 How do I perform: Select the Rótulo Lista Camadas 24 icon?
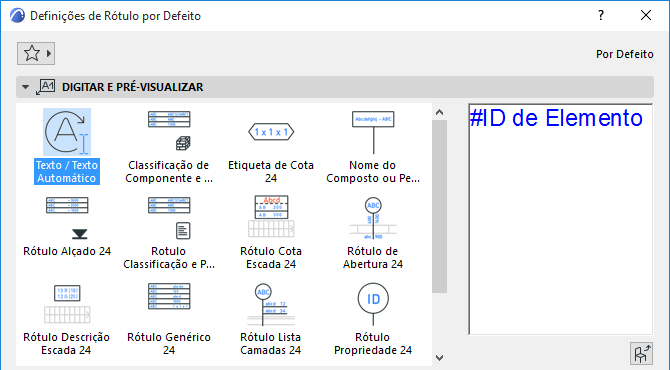(271, 304)
